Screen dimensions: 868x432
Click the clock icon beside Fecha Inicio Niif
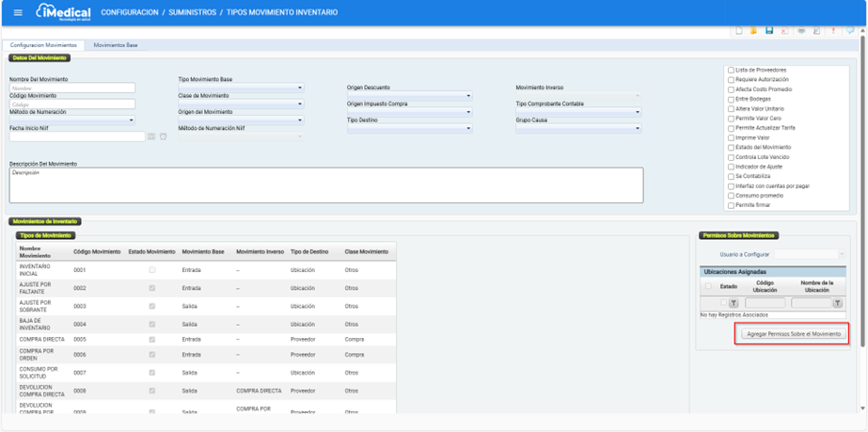(163, 136)
